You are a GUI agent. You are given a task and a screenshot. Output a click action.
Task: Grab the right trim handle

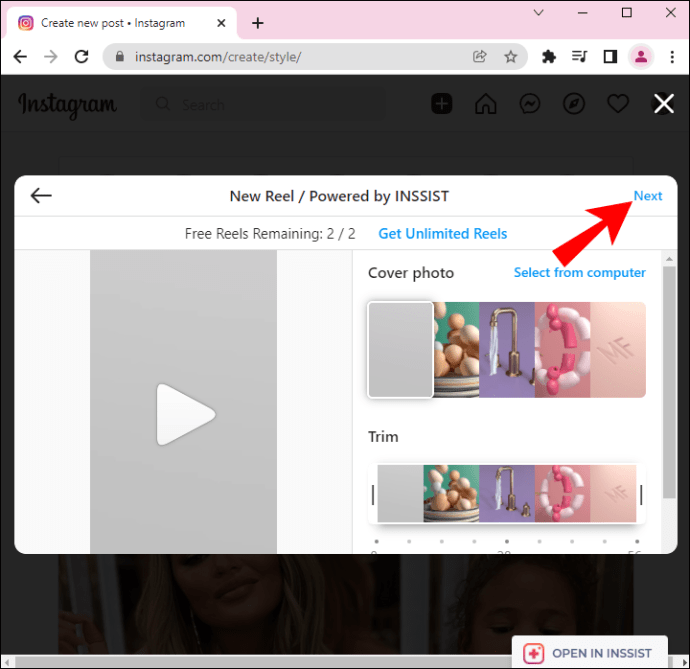(641, 494)
